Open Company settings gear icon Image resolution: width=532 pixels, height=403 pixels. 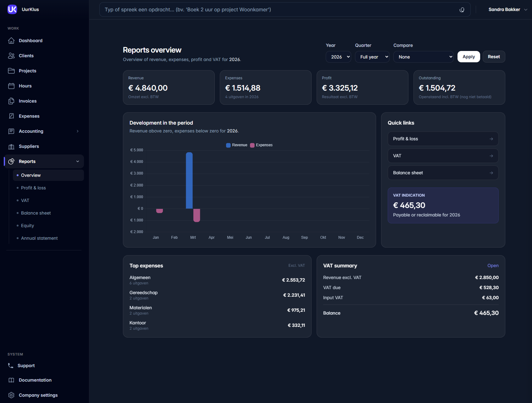click(11, 395)
